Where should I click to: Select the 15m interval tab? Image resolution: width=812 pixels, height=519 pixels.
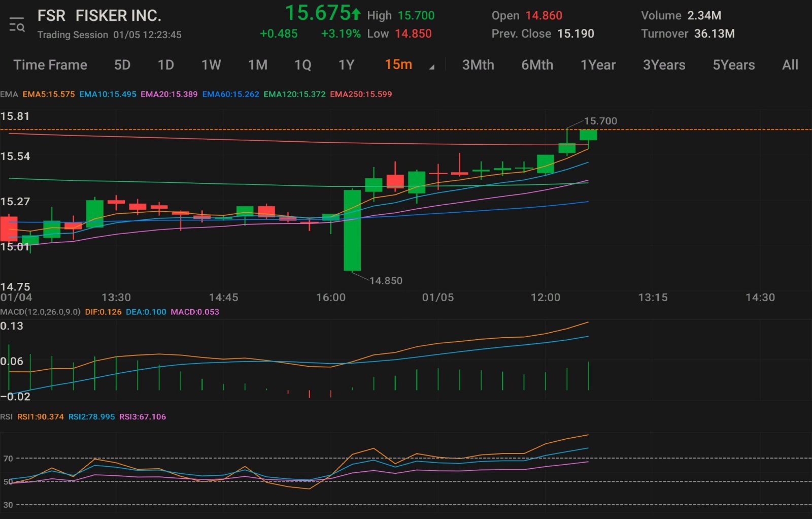coord(398,64)
